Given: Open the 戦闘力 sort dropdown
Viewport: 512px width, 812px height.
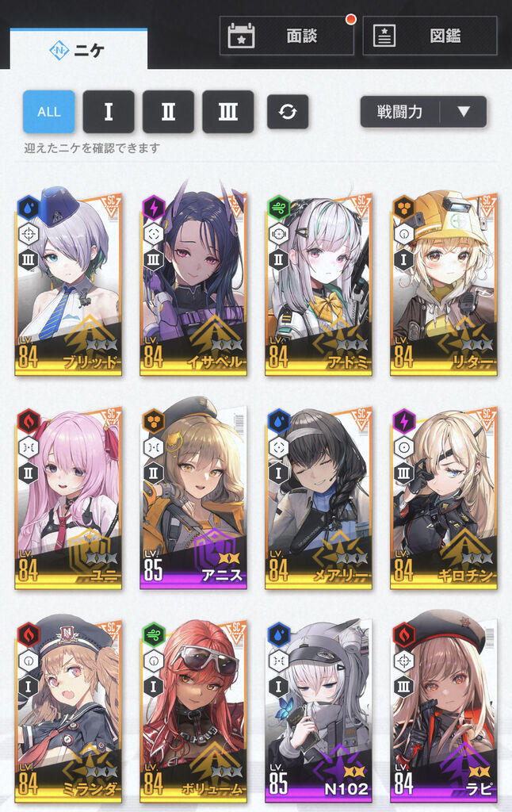Looking at the screenshot, I should [x=423, y=111].
